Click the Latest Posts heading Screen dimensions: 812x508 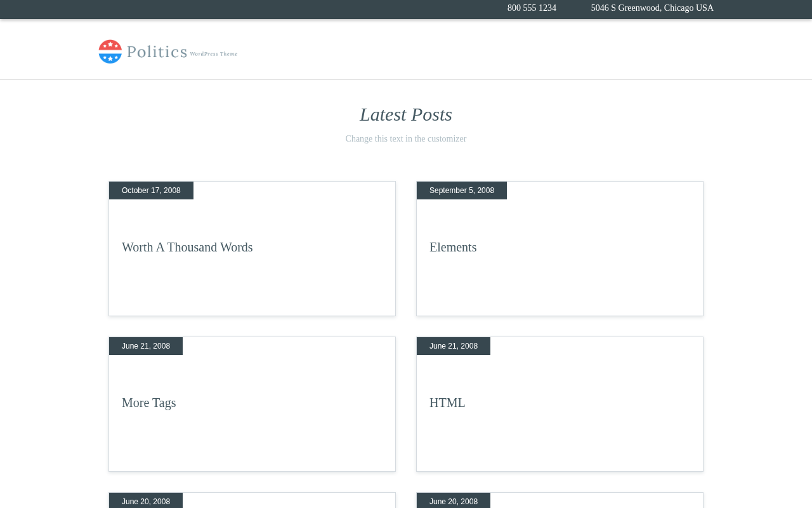[406, 114]
